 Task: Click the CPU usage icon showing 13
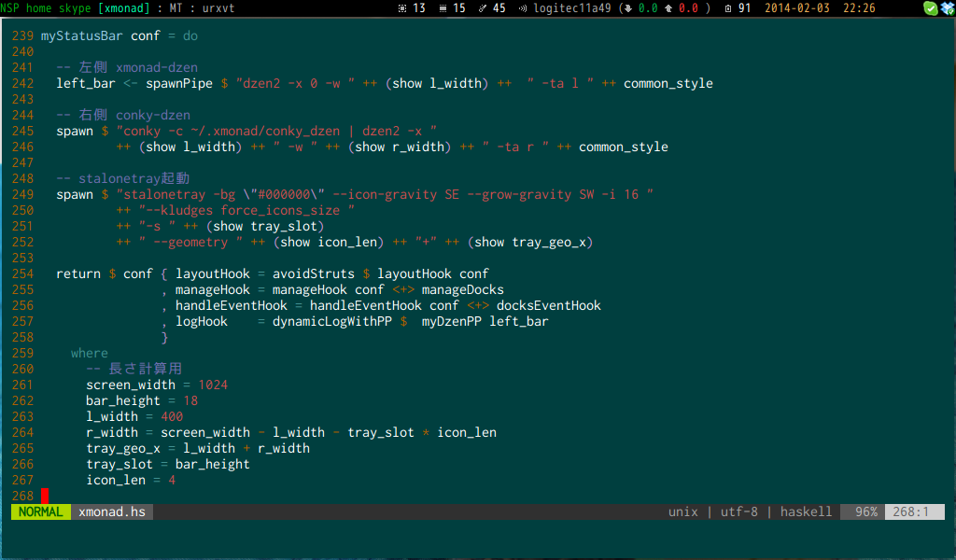coord(402,7)
